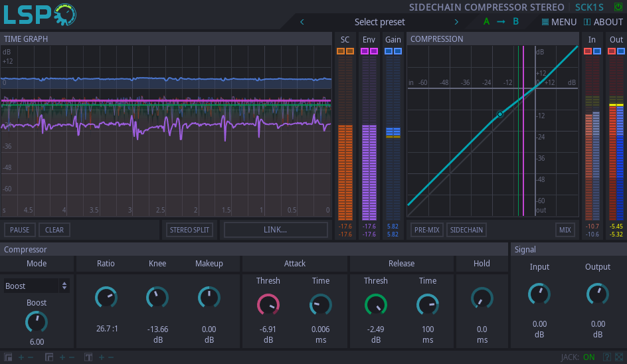Click the green power icon beside SCK1S
The width and height of the screenshot is (627, 364).
tap(618, 7)
